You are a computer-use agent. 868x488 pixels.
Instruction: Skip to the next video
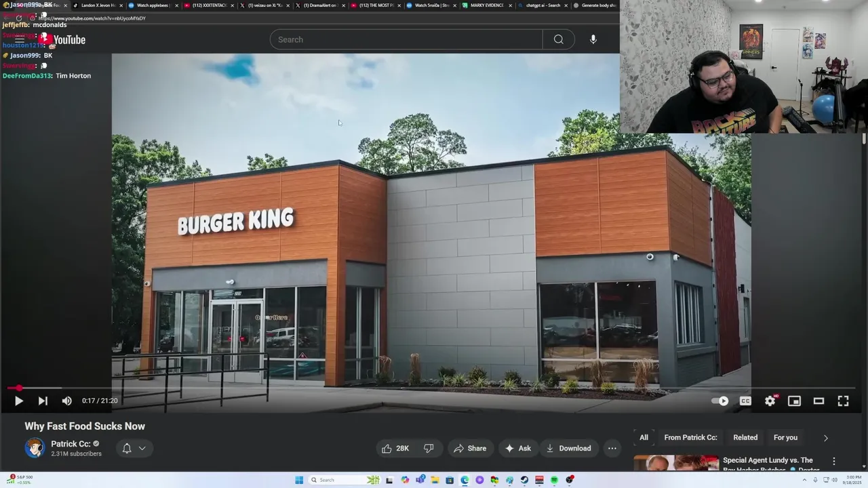[43, 401]
